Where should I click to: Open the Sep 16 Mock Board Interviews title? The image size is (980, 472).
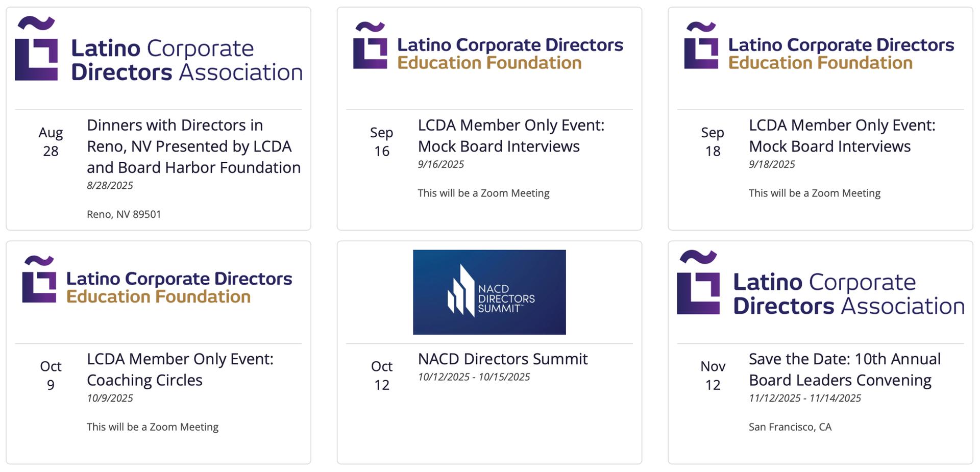coord(511,135)
